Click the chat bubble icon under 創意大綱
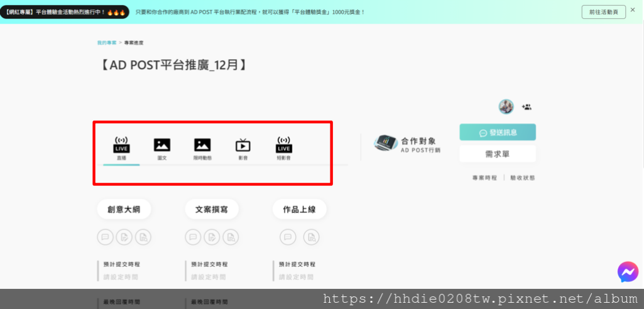This screenshot has width=644, height=309. [x=105, y=237]
